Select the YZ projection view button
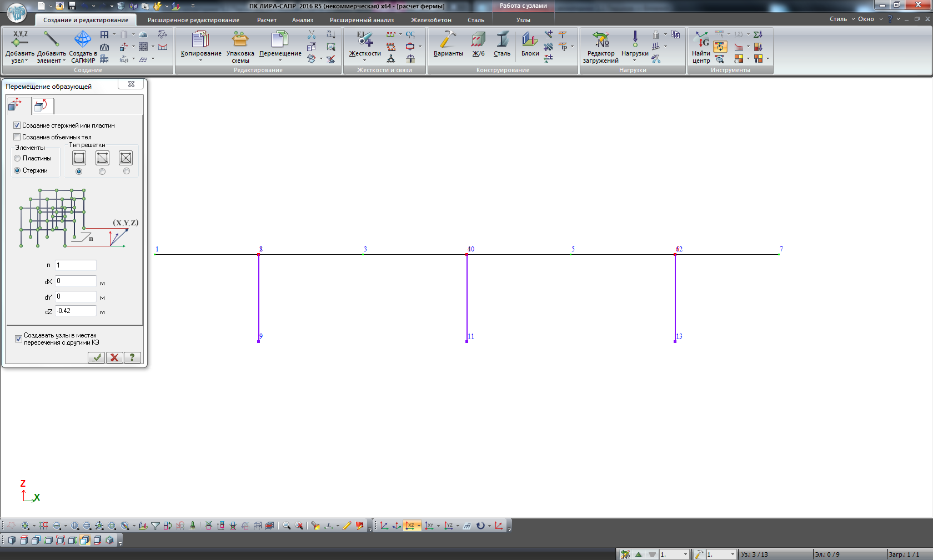933x560 pixels. pyautogui.click(x=449, y=526)
